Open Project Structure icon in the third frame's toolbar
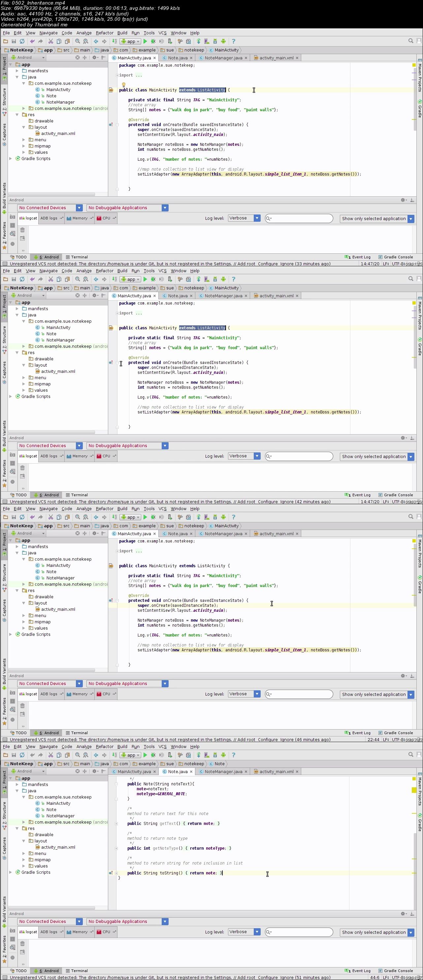Screen dimensions: 423x980 (188, 517)
